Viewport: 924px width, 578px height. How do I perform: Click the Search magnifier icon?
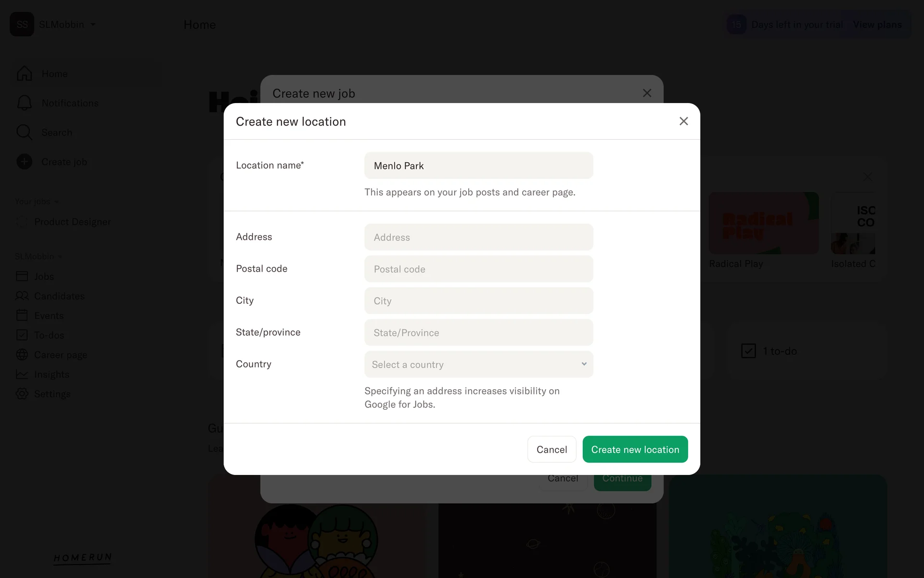click(24, 132)
